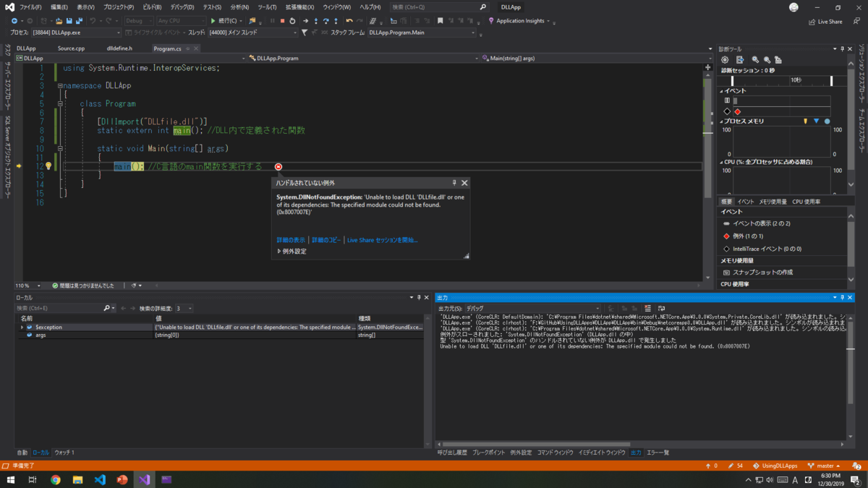Open Visual Studio from Windows taskbar

tap(144, 479)
